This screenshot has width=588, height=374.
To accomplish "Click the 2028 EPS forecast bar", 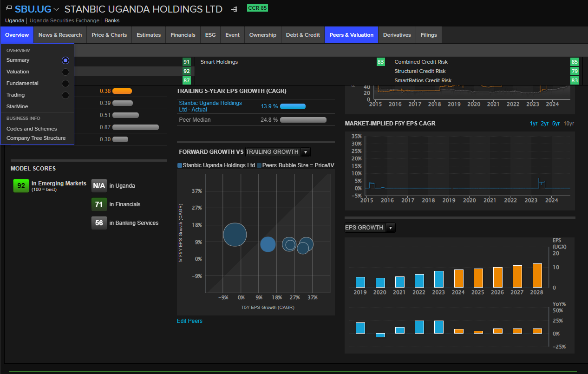I will (x=537, y=276).
